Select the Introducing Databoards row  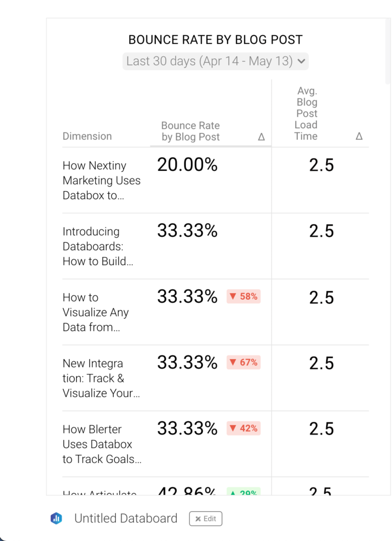point(98,247)
